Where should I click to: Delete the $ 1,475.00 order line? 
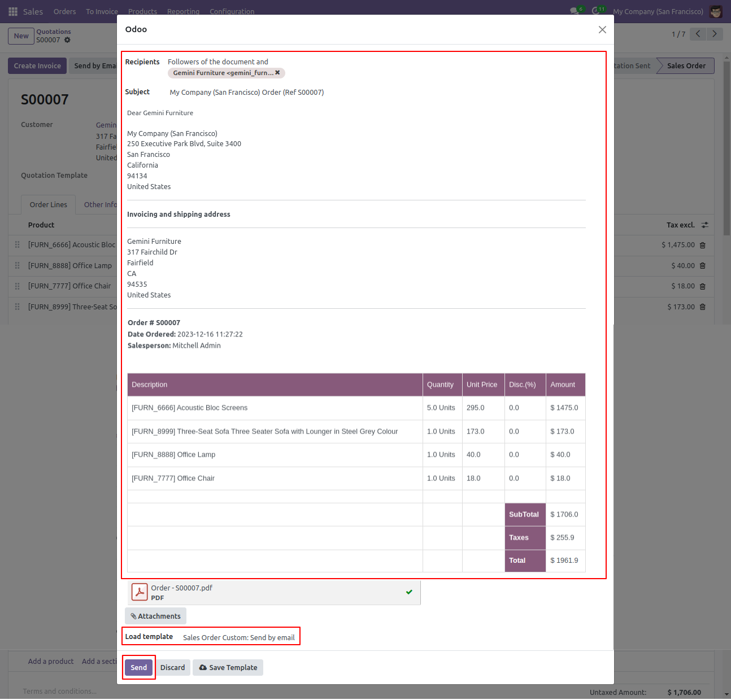click(703, 245)
